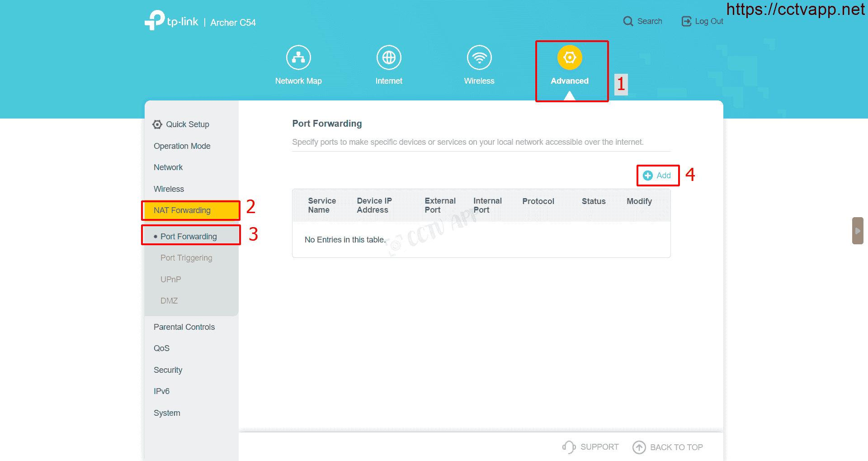Select Port Triggering submenu item
This screenshot has height=461, width=868.
pos(186,258)
